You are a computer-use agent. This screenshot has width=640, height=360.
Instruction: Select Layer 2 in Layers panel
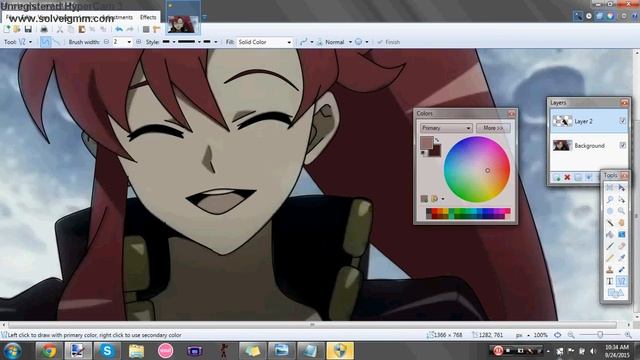point(589,121)
